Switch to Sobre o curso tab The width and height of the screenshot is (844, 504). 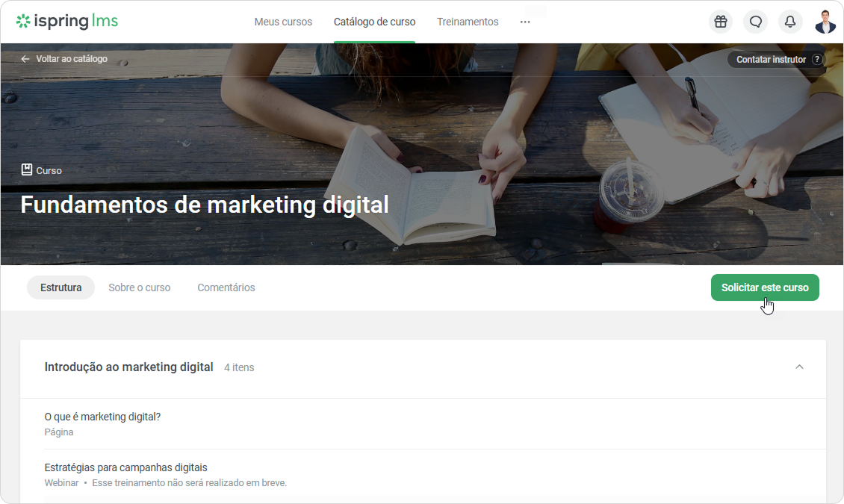[140, 287]
